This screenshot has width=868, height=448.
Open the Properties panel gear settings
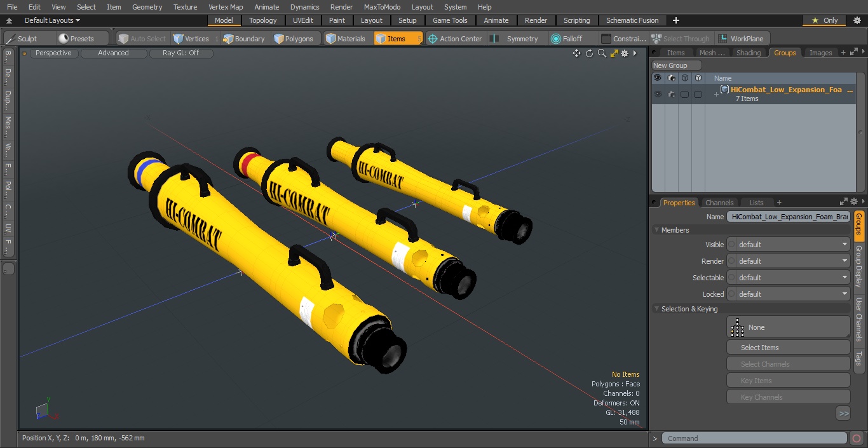pos(855,203)
